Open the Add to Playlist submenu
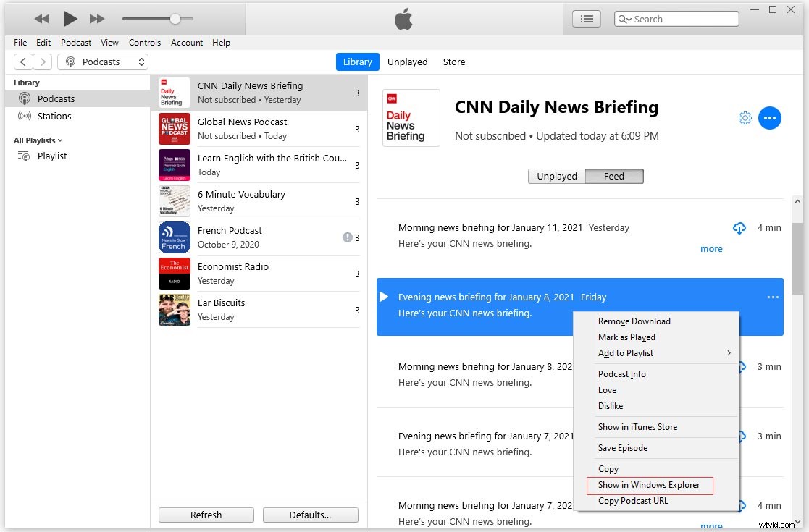The height and width of the screenshot is (532, 809). (x=626, y=353)
